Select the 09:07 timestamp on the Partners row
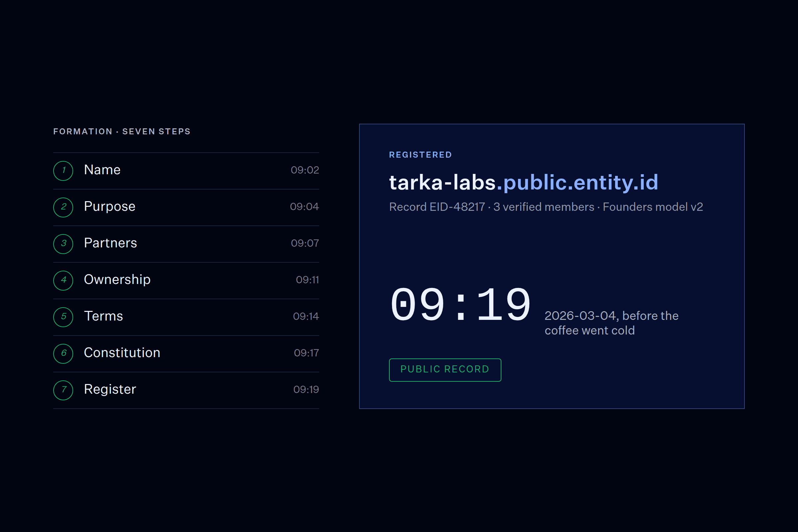798x532 pixels. pos(305,243)
